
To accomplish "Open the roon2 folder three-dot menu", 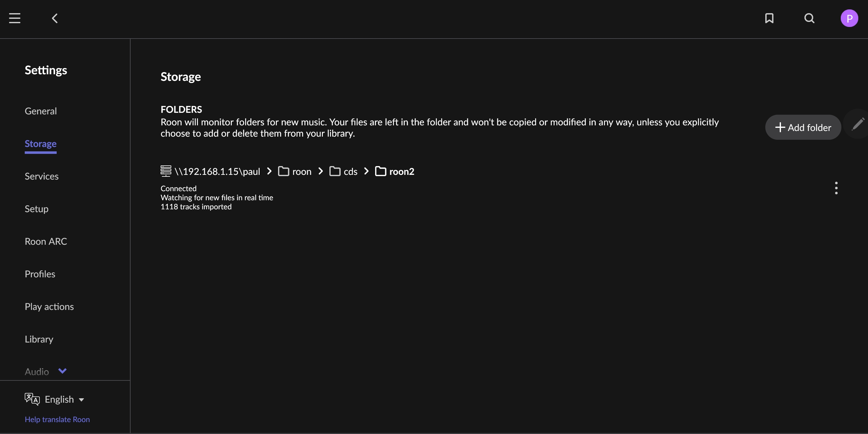I will (836, 188).
